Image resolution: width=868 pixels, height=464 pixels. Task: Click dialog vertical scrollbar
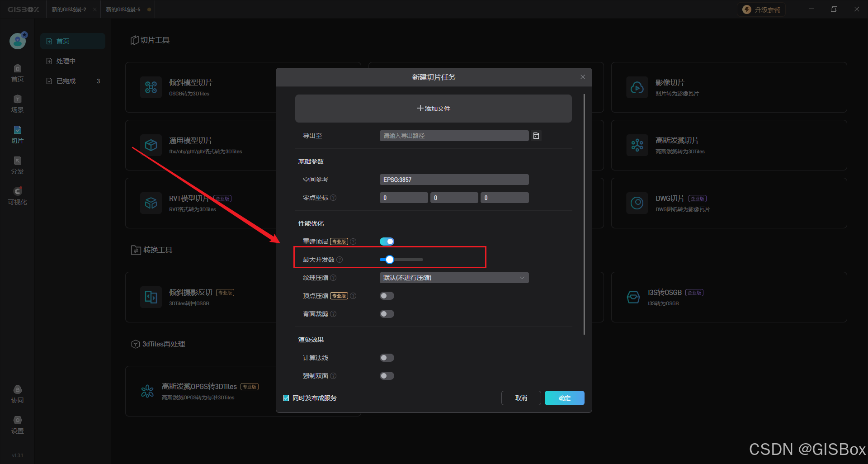pyautogui.click(x=584, y=214)
